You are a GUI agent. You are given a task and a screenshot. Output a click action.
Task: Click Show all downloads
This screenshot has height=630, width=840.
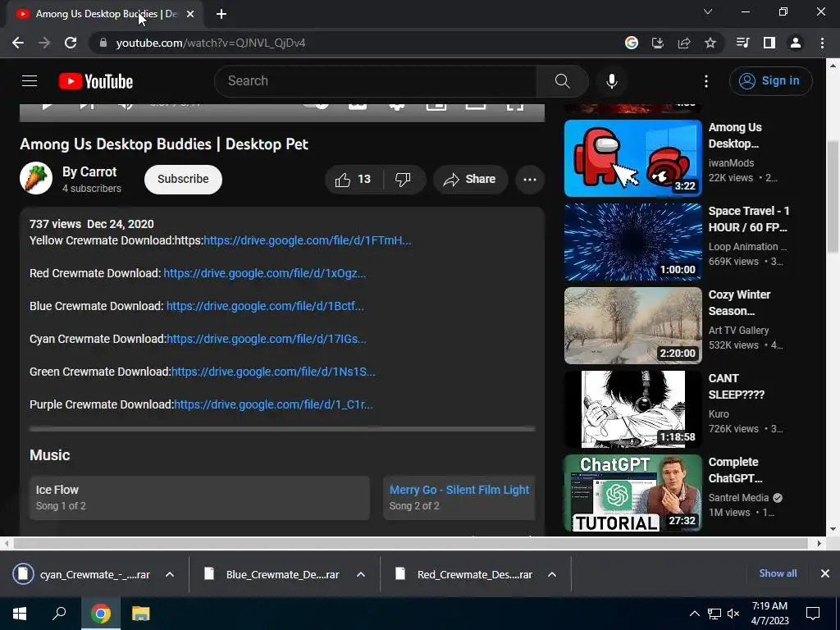[778, 573]
